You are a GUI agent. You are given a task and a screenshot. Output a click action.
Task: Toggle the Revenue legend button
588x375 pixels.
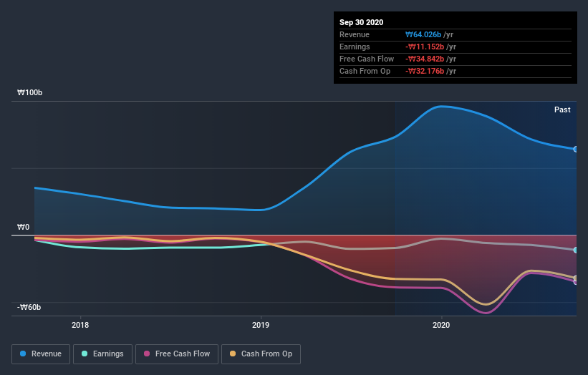[x=41, y=354]
